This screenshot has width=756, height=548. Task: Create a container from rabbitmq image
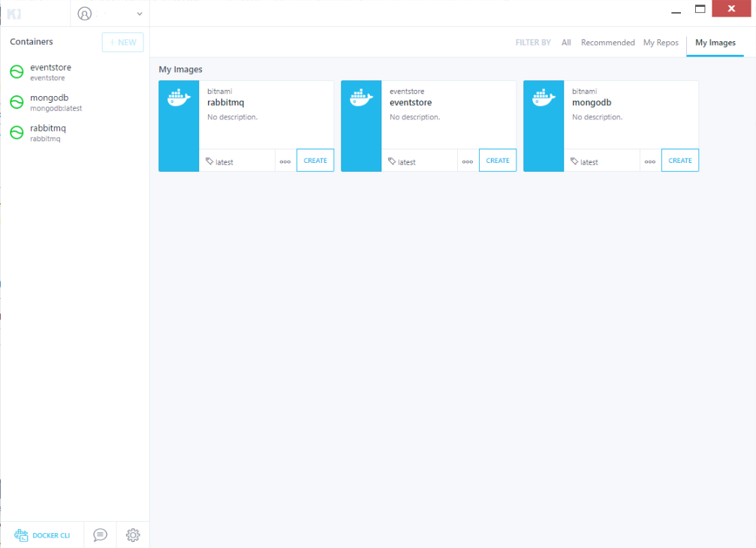315,161
